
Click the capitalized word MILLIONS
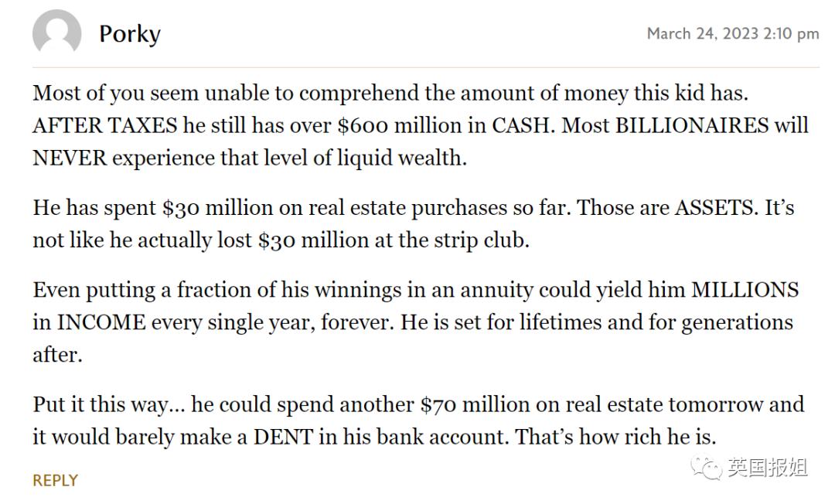click(x=745, y=290)
